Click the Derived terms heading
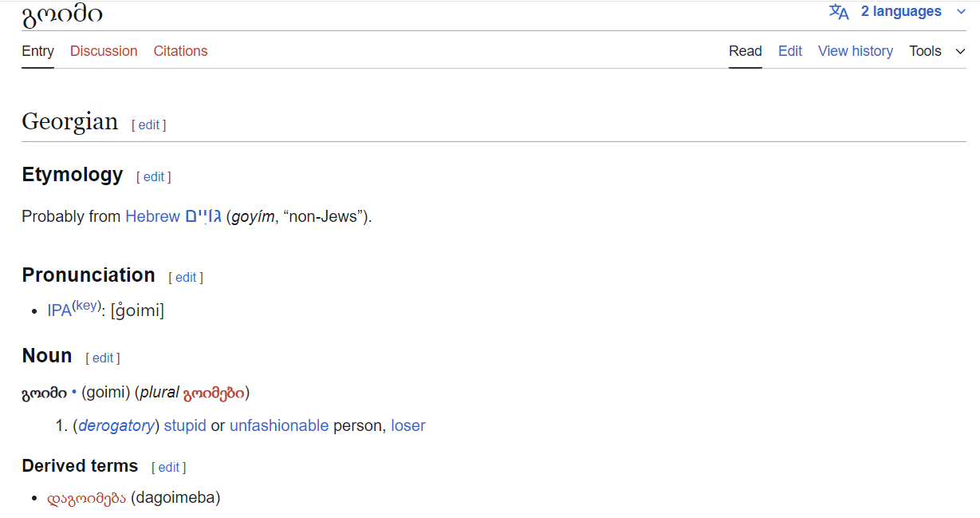This screenshot has width=980, height=518. [x=80, y=466]
